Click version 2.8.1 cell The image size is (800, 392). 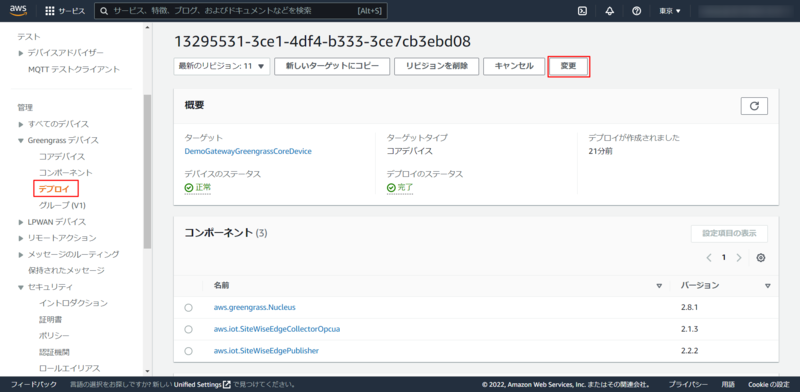[689, 308]
